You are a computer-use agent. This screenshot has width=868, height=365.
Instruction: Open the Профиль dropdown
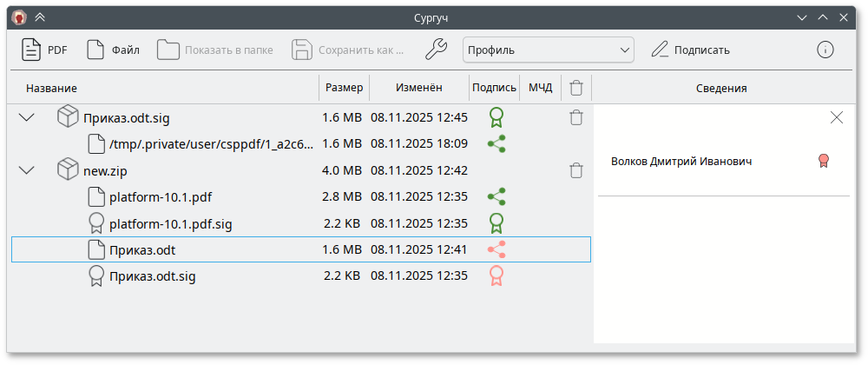[548, 50]
